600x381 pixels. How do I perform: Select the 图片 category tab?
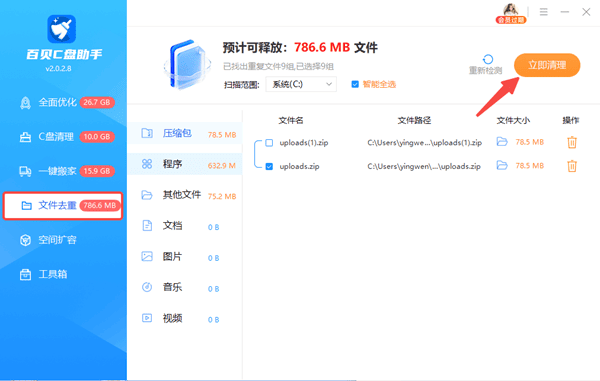[x=185, y=257]
